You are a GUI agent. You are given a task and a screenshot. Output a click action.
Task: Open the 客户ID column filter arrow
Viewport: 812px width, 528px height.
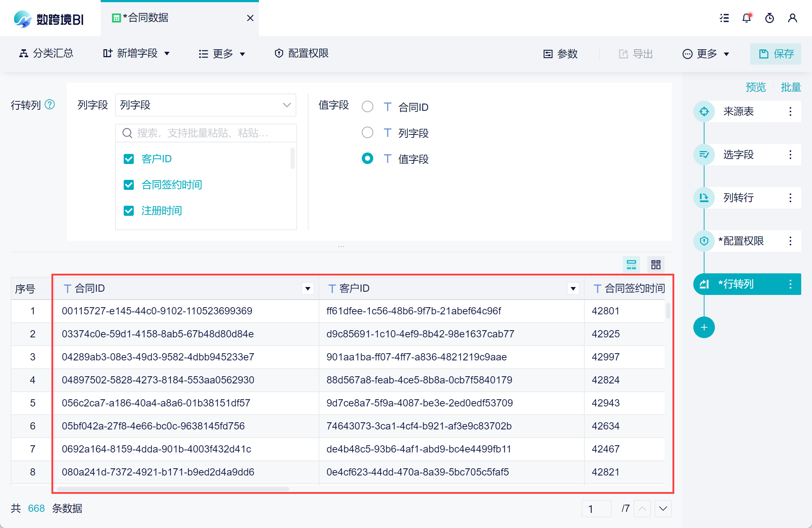tap(573, 288)
